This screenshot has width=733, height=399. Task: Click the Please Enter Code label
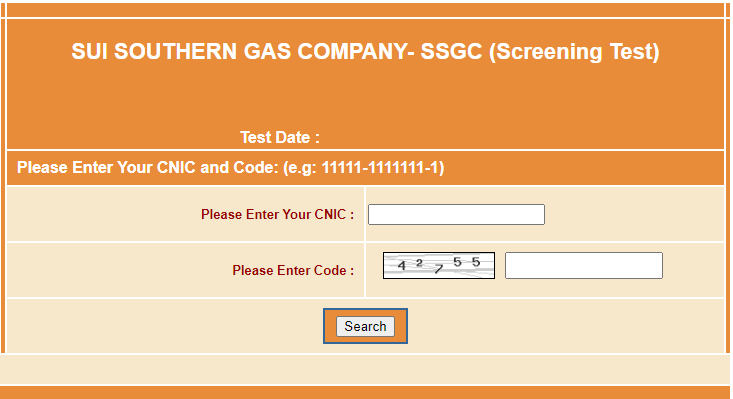[293, 270]
